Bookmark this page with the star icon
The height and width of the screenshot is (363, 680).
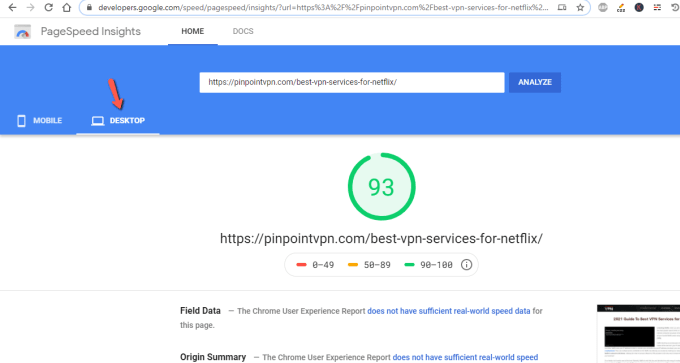click(580, 7)
